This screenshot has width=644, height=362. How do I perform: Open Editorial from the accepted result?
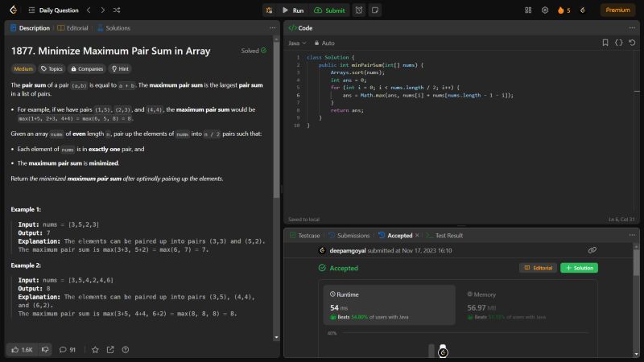coord(538,268)
